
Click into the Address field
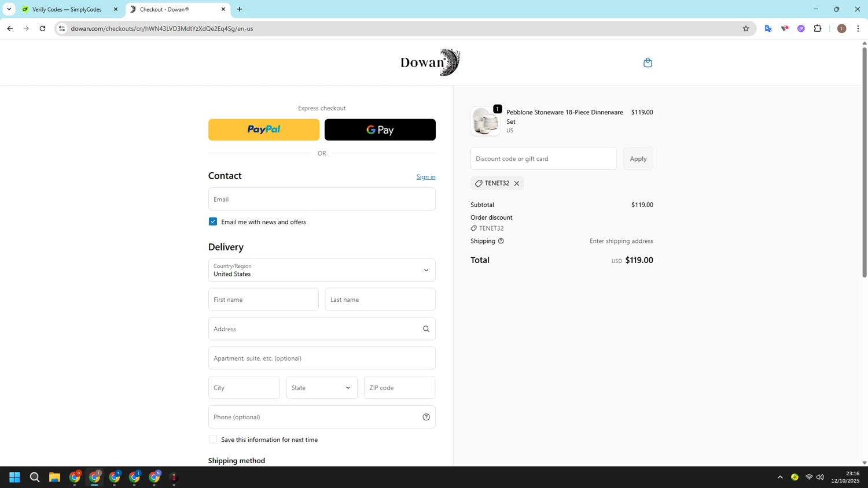point(322,329)
